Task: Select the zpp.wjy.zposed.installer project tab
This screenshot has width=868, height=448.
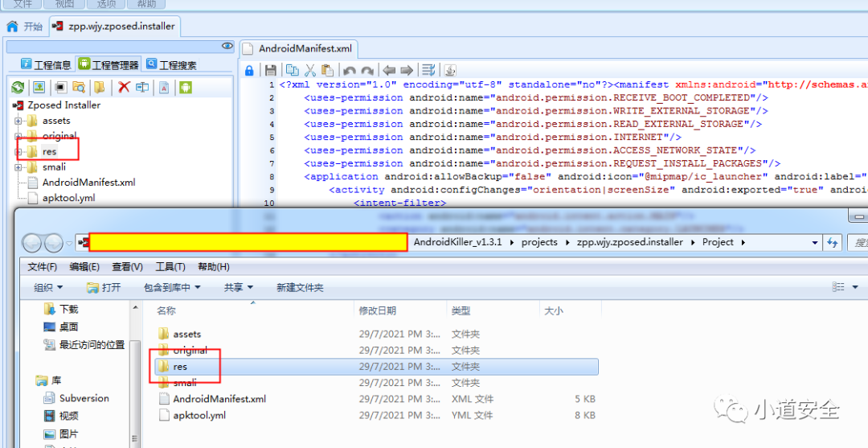Action: (x=114, y=26)
